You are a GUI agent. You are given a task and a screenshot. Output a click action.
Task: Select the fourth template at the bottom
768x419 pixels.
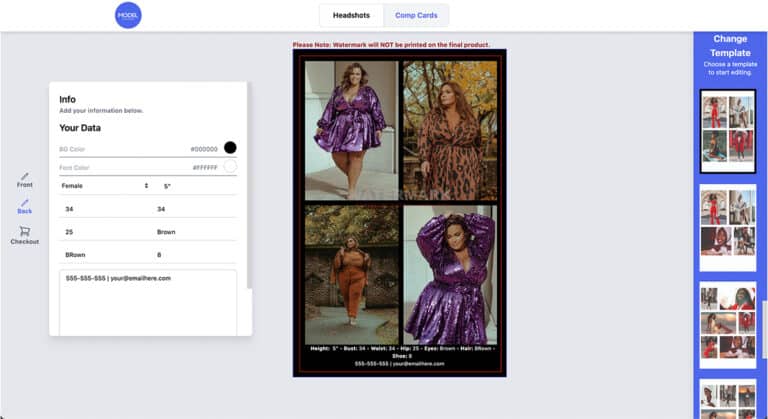[x=728, y=399]
